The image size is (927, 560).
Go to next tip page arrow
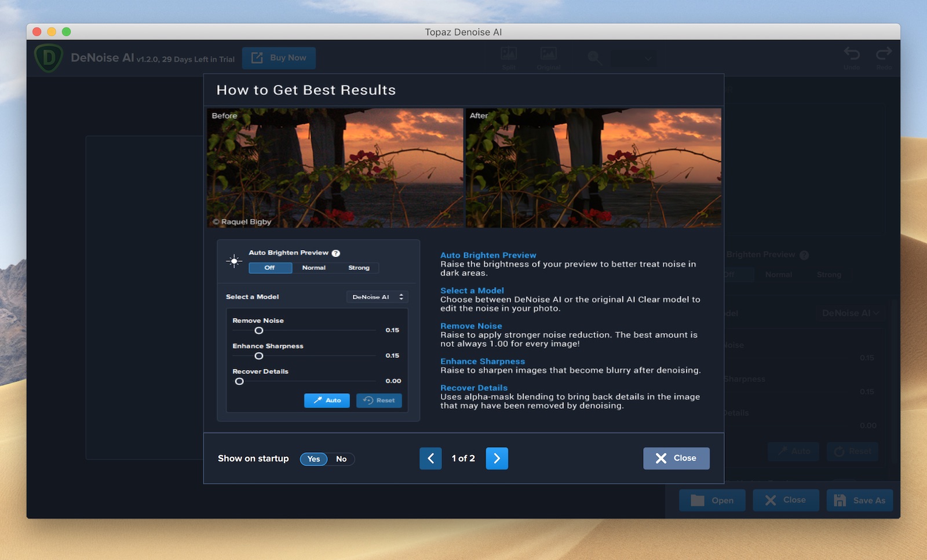coord(497,458)
